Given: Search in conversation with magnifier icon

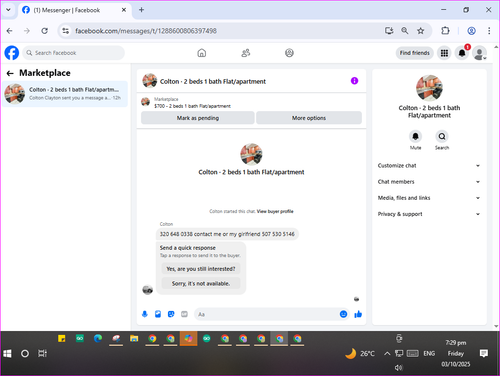Looking at the screenshot, I should 442,136.
